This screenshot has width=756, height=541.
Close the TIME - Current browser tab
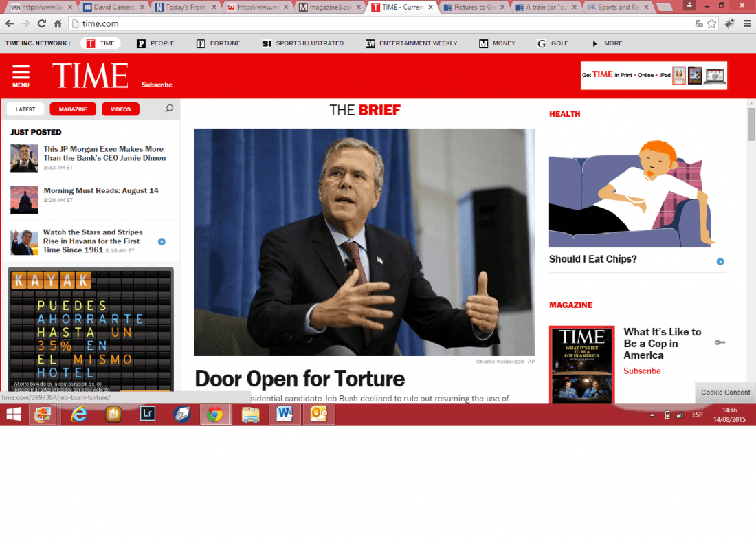click(430, 8)
